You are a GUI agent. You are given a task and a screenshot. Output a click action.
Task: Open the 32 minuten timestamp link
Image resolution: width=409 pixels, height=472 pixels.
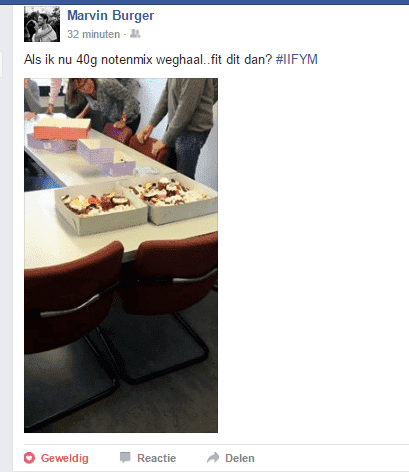click(x=93, y=34)
